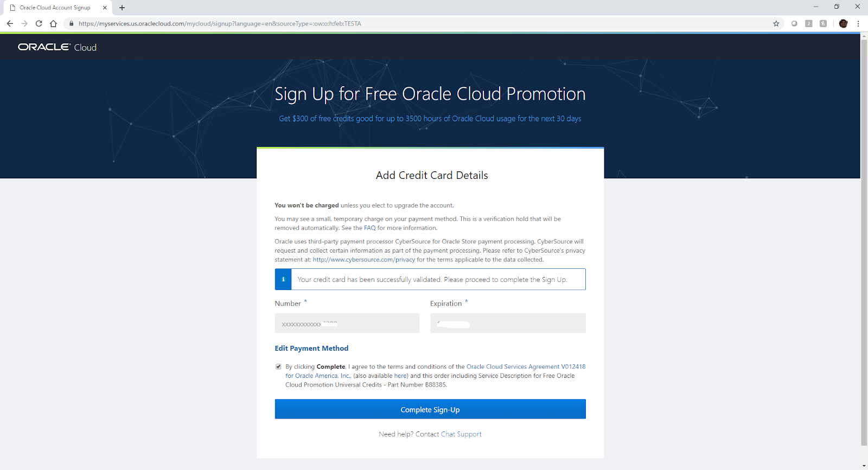This screenshot has height=470, width=868.
Task: Open a new browser tab
Action: [122, 8]
